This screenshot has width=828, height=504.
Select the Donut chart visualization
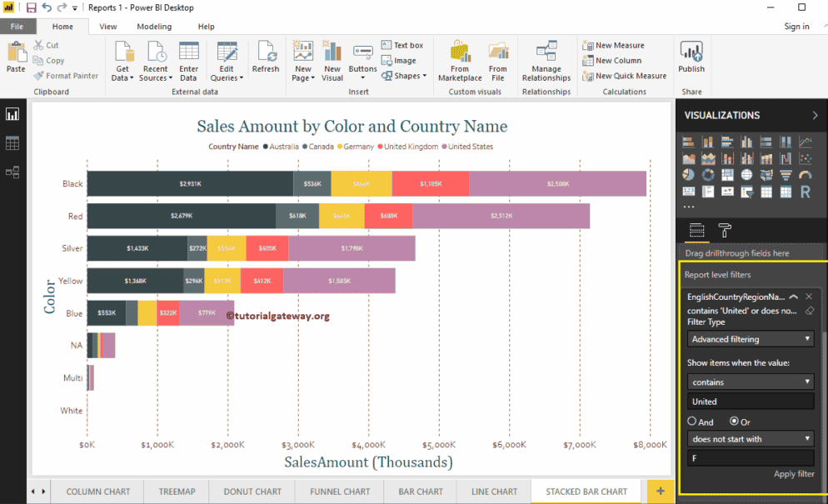coord(708,174)
